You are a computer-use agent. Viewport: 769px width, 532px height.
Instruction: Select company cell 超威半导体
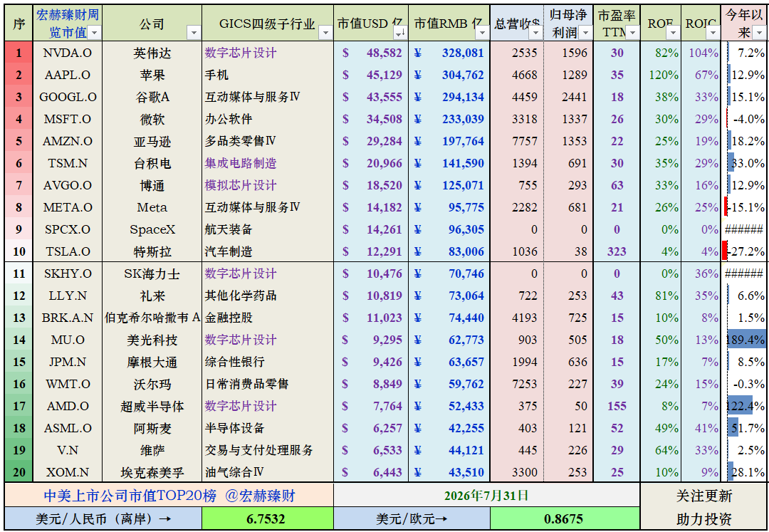[x=152, y=406]
